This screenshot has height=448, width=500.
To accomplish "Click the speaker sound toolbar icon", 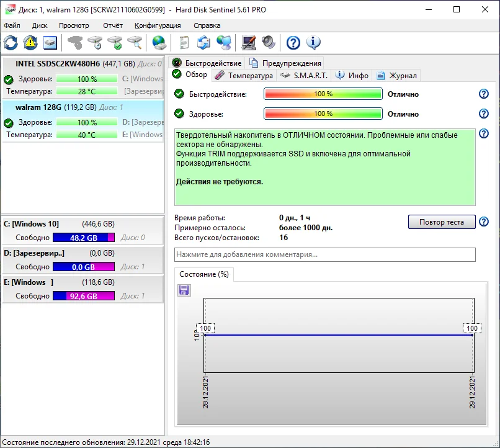I will pyautogui.click(x=268, y=43).
